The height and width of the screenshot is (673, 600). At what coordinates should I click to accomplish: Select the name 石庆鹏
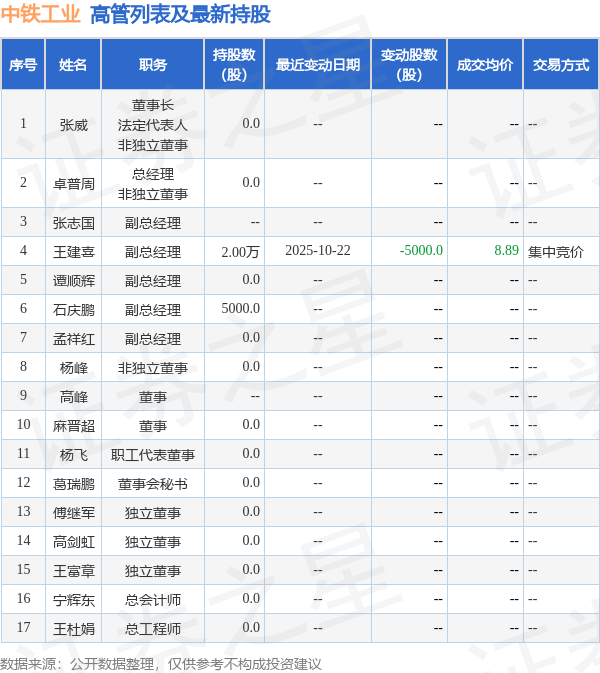73,309
